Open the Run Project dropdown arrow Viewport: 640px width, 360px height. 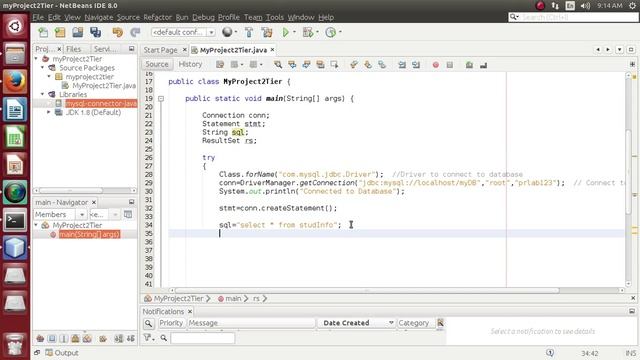(294, 32)
